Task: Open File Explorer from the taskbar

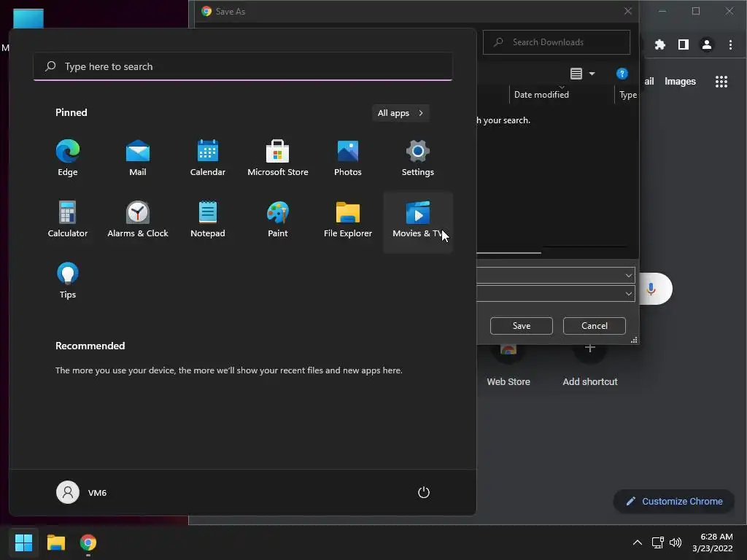Action: tap(55, 542)
